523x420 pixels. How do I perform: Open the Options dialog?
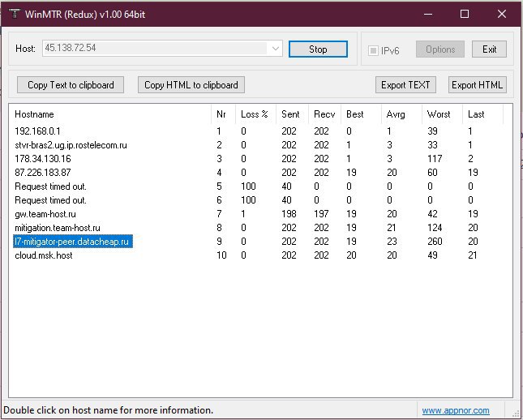point(440,49)
